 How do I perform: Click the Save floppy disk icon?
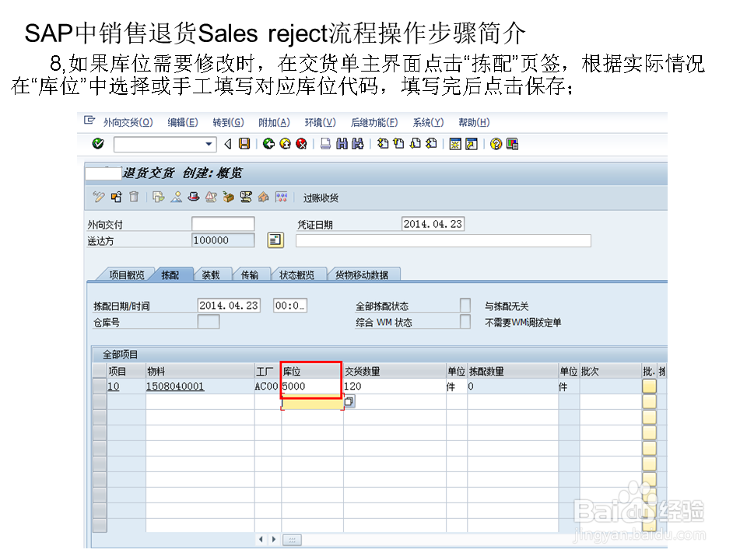[244, 143]
